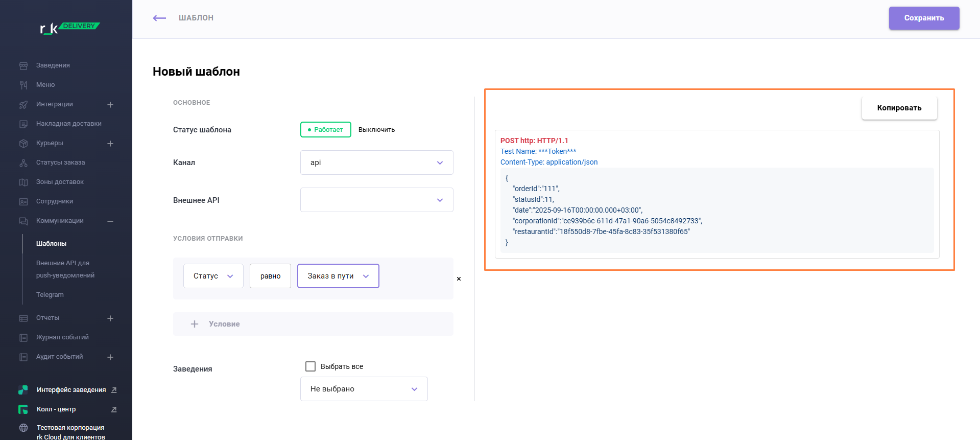980x440 pixels.
Task: Click the Сотрудники ID card icon
Action: (x=23, y=201)
